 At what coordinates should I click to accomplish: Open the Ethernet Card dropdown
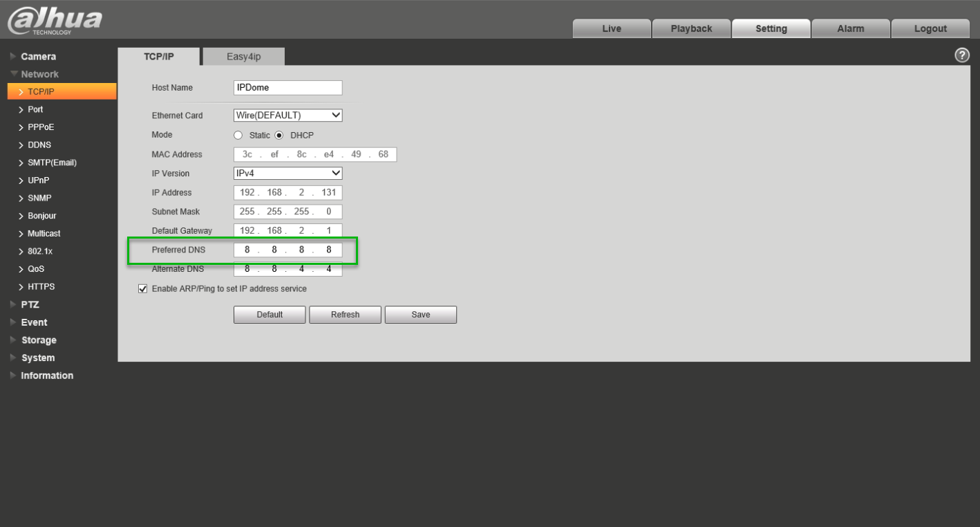tap(288, 115)
